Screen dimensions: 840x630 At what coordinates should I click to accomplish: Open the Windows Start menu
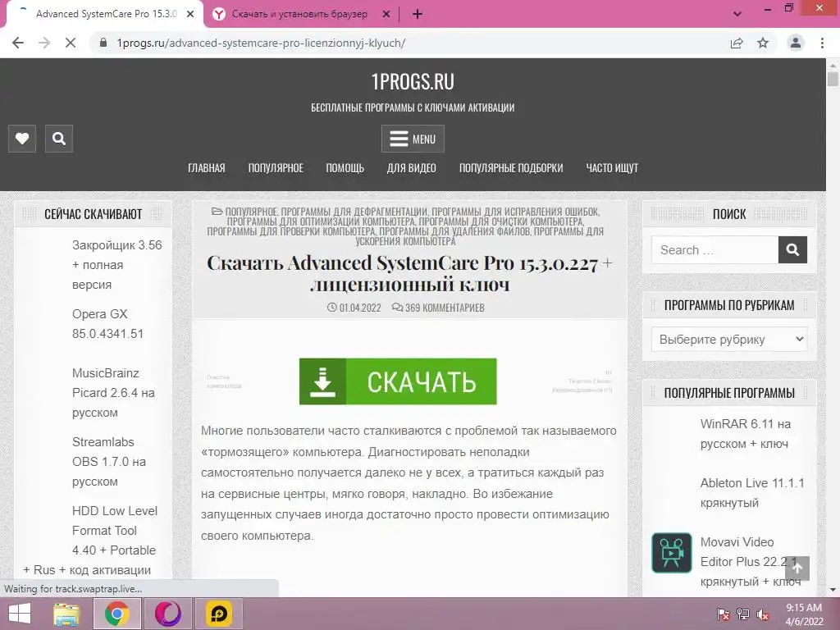pyautogui.click(x=20, y=614)
